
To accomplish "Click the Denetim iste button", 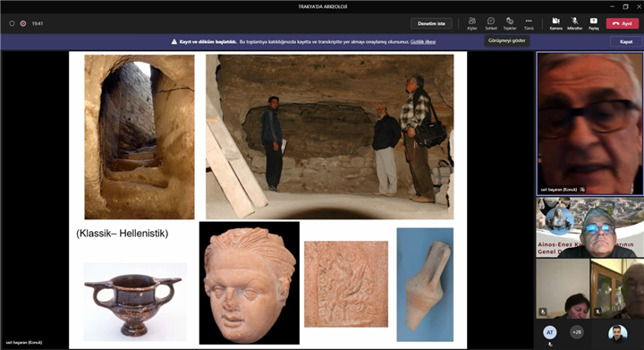I will (431, 23).
